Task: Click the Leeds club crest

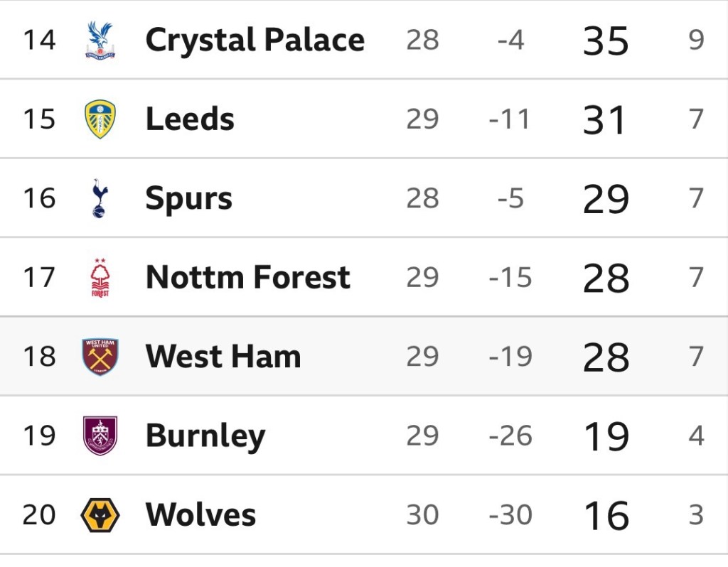Action: point(100,119)
